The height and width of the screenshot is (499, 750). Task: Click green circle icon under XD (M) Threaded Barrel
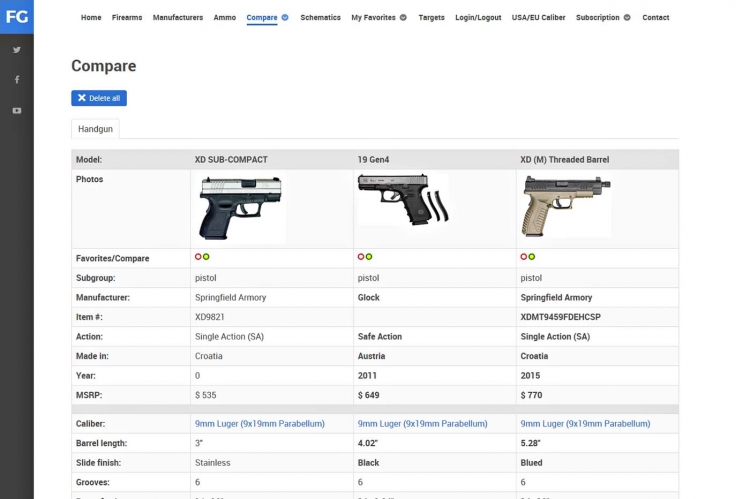[x=531, y=257]
